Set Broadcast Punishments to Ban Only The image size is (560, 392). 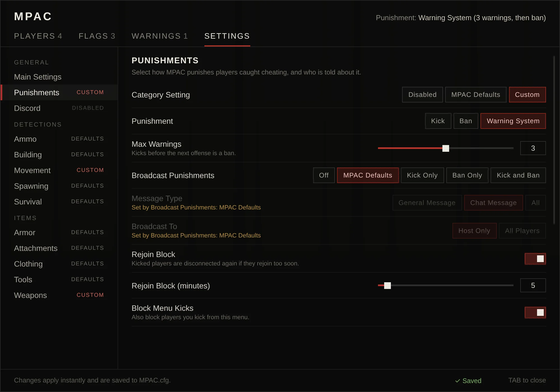coord(467,175)
